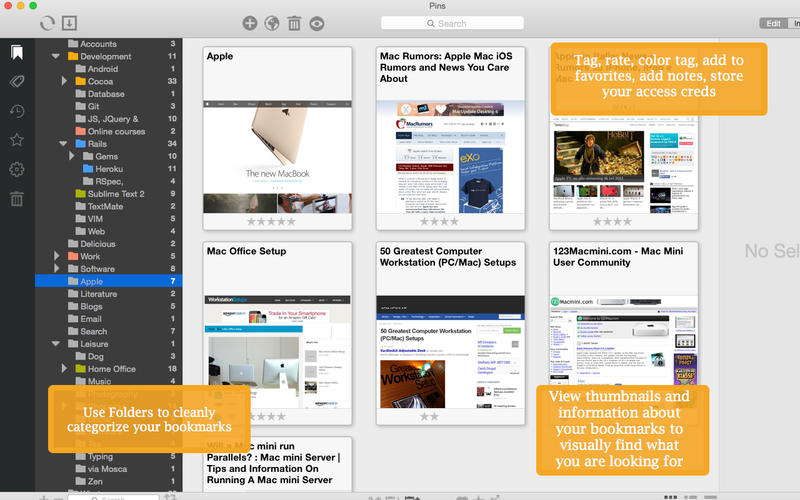Collapse the Development folder

56,57
